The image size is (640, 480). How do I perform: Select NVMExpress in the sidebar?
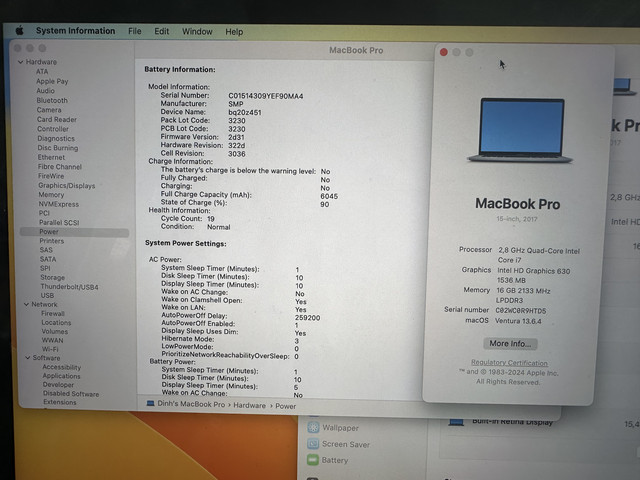point(59,204)
